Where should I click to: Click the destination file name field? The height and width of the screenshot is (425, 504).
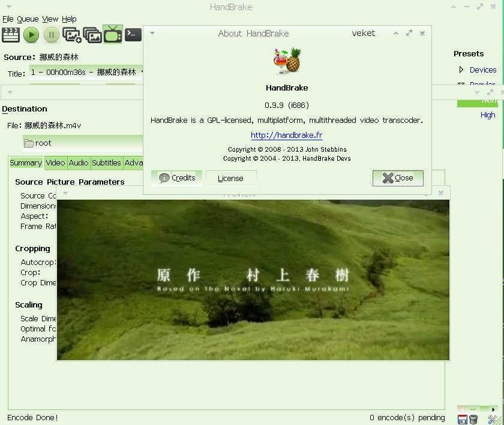tap(53, 126)
